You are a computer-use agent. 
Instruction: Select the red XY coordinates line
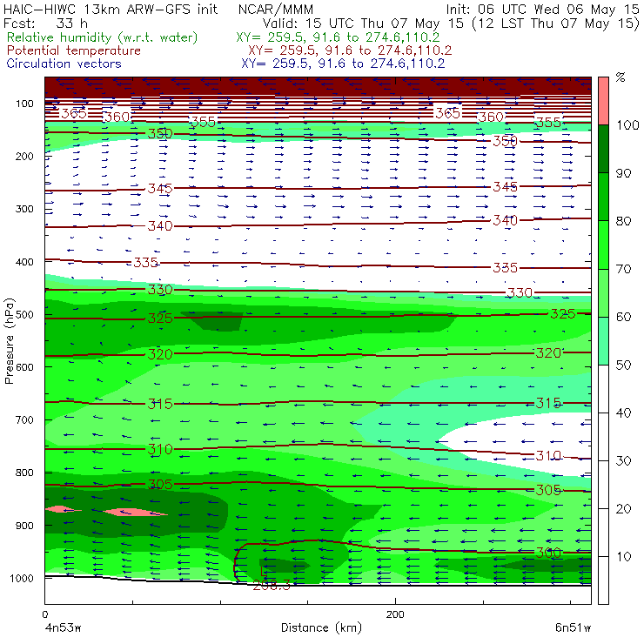coord(350,51)
